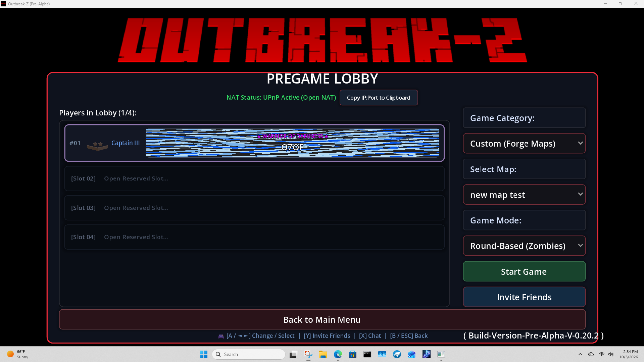Screen dimensions: 644x362
Task: Click the Start Game button
Action: pyautogui.click(x=524, y=271)
